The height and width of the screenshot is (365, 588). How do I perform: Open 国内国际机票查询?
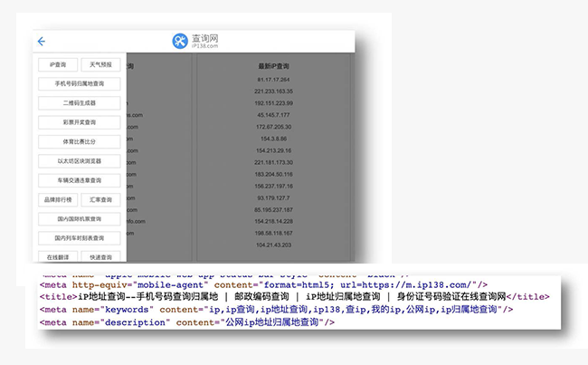(x=79, y=218)
